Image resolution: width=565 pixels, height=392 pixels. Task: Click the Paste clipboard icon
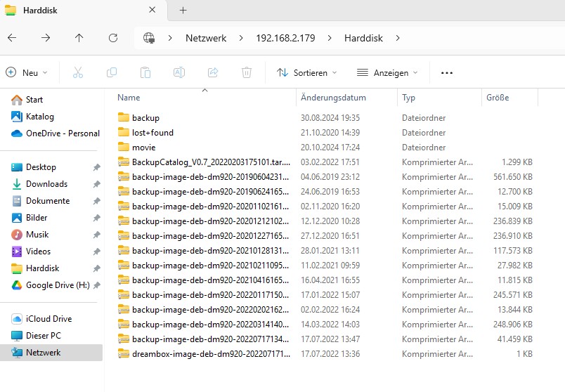click(145, 72)
